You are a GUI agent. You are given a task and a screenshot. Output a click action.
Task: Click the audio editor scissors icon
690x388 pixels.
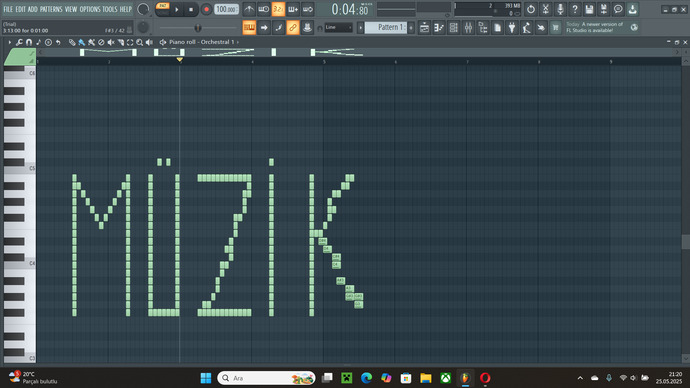click(545, 9)
